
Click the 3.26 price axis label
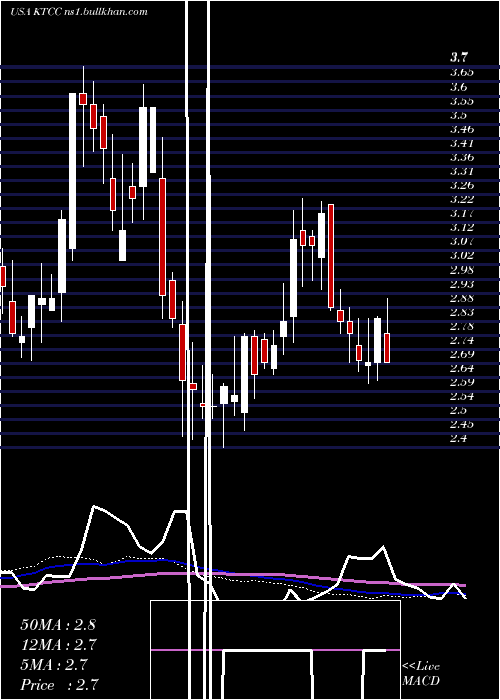(462, 185)
